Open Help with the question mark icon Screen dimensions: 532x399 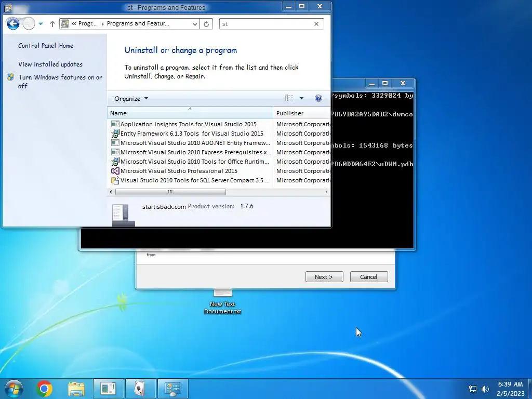tap(318, 98)
